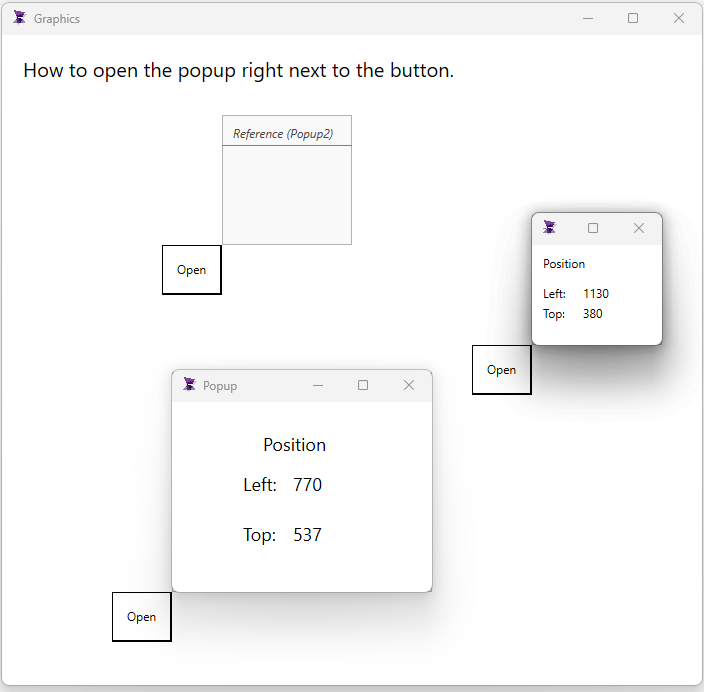Minimize the Graphics window
Screen dimensions: 704x692
tap(588, 18)
